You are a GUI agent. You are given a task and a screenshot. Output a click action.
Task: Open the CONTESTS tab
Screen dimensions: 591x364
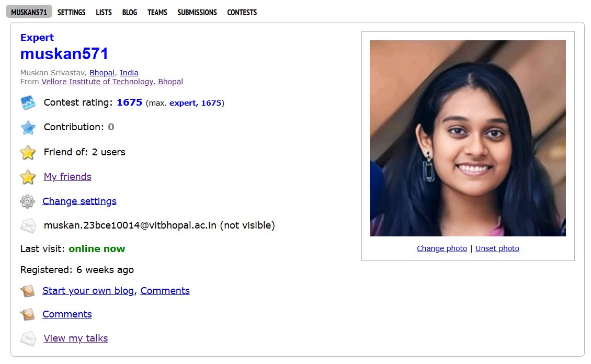pyautogui.click(x=242, y=13)
